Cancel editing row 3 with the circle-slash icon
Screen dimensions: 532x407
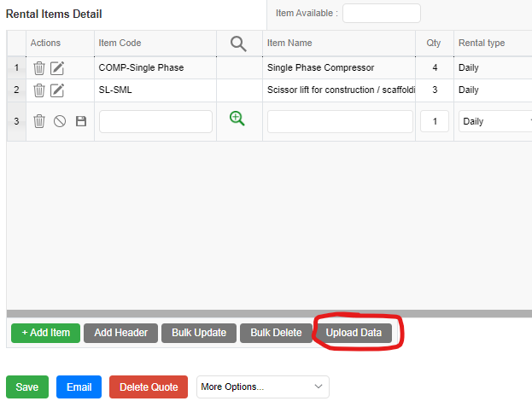coord(60,121)
